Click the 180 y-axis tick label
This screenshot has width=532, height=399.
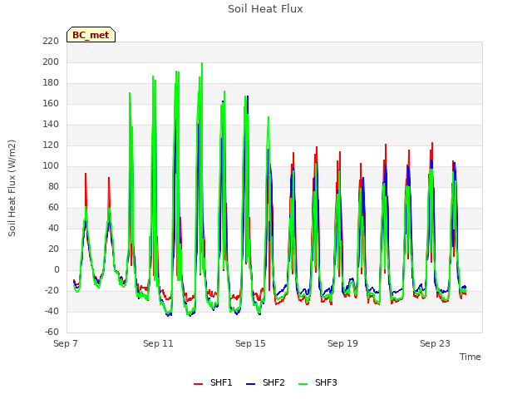(51, 83)
